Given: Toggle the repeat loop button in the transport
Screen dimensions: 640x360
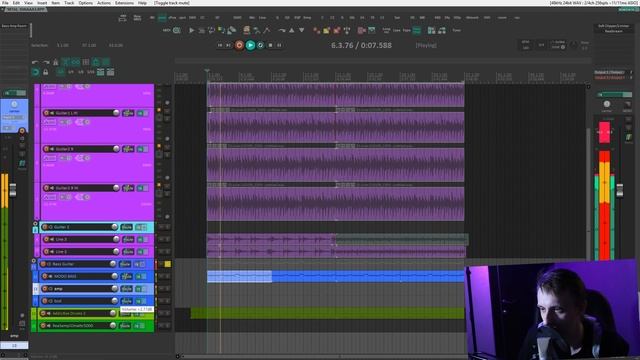Looking at the screenshot, I should 260,45.
